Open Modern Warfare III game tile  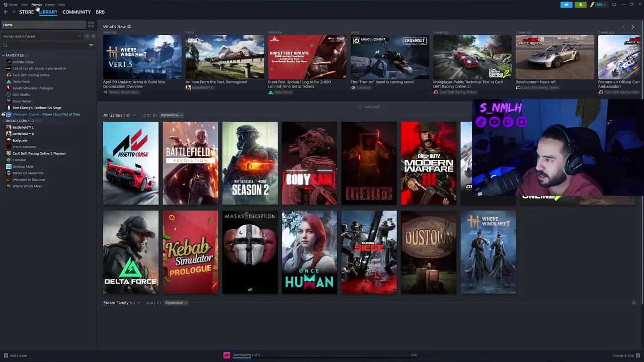point(429,163)
